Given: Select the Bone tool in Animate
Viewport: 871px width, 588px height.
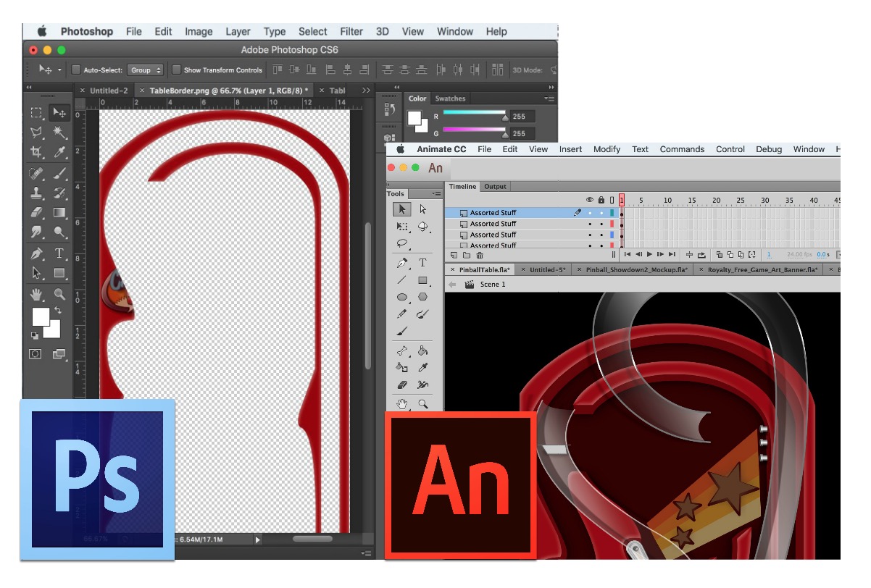Looking at the screenshot, I should [x=401, y=351].
